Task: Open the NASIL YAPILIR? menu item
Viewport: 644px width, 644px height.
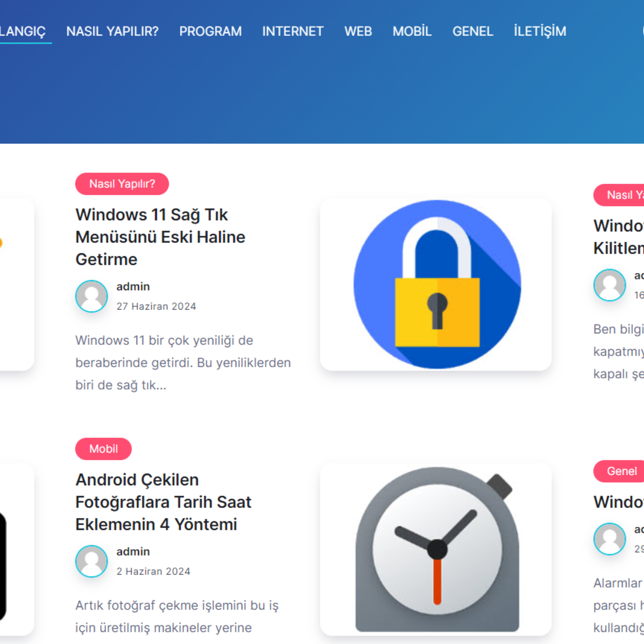Action: [112, 31]
